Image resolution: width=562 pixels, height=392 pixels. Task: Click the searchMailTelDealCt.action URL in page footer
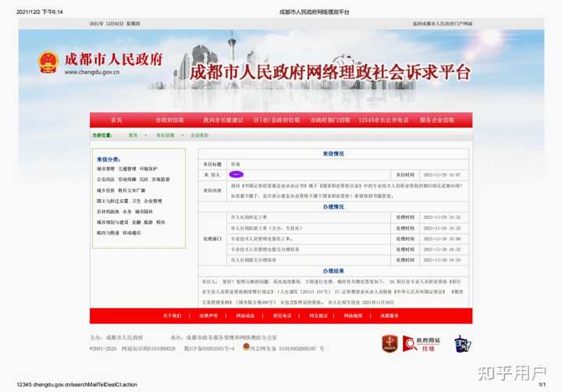(x=77, y=384)
